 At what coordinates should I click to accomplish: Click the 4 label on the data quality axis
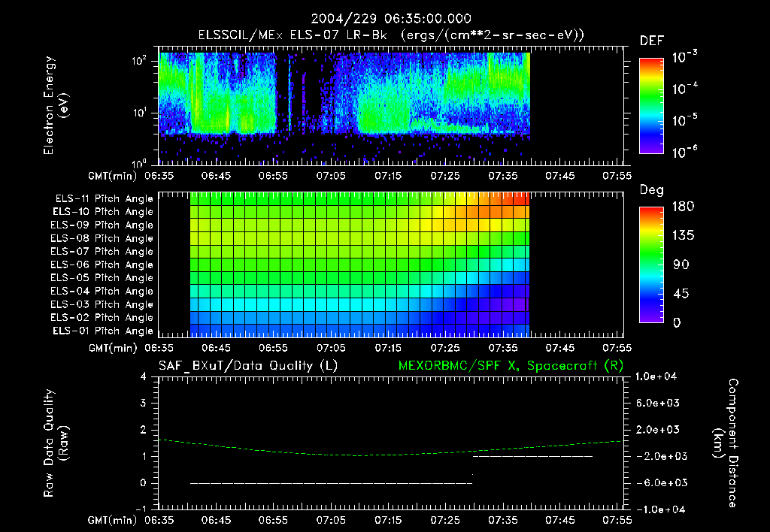click(144, 377)
